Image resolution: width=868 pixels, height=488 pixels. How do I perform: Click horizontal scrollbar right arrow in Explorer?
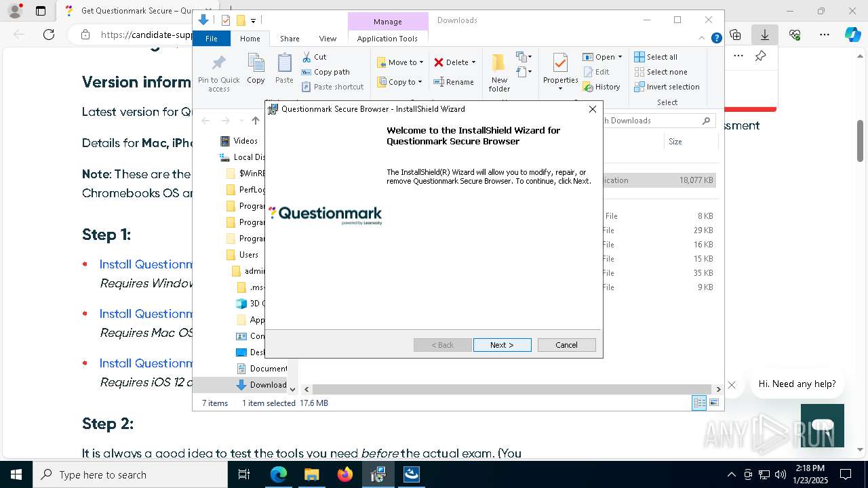click(x=718, y=389)
